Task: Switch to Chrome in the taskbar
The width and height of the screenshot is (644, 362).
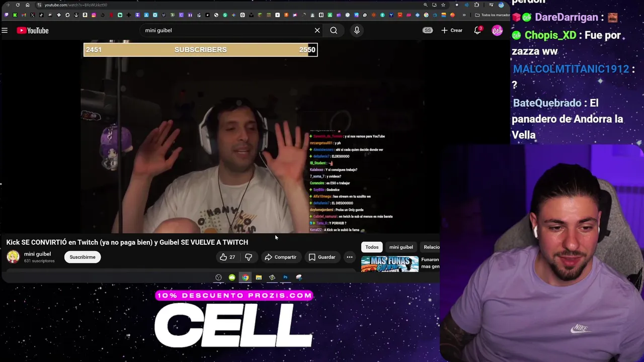Action: tap(245, 278)
